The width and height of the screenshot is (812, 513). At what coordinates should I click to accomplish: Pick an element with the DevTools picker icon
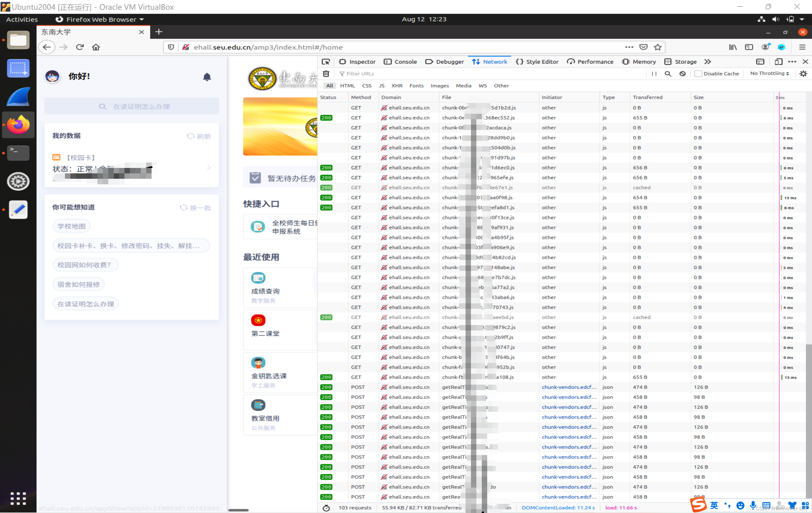pos(325,62)
